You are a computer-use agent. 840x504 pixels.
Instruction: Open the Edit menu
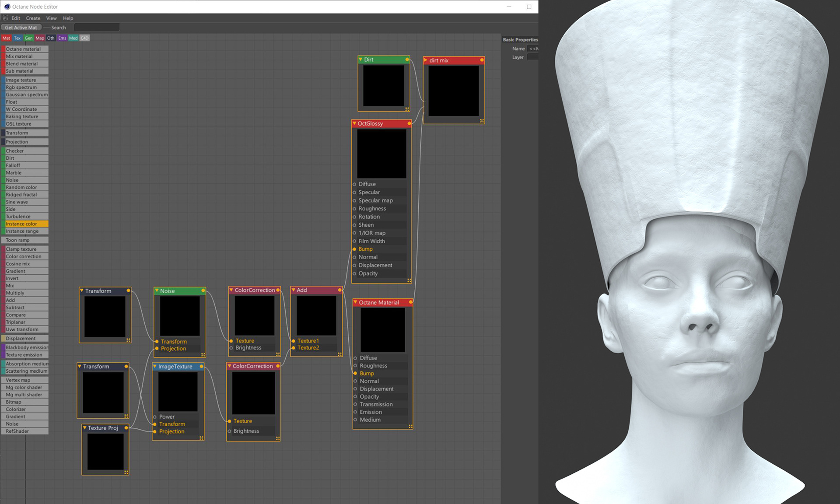16,18
